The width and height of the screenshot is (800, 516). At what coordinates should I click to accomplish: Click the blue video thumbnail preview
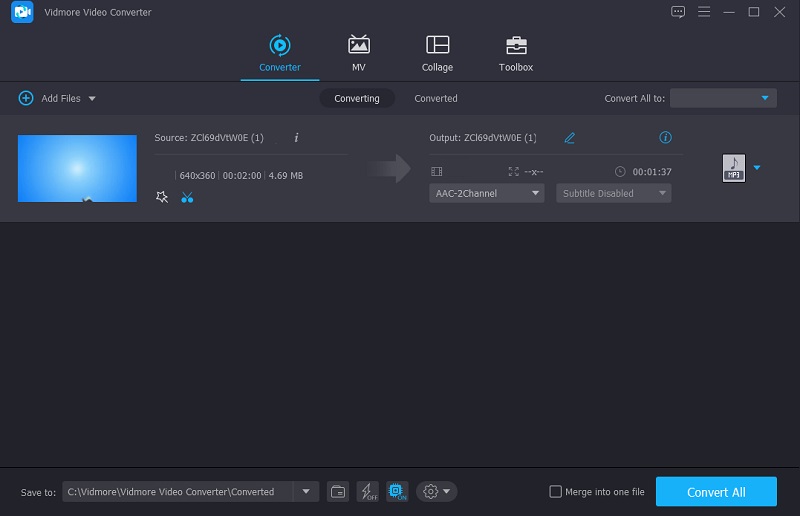click(77, 168)
